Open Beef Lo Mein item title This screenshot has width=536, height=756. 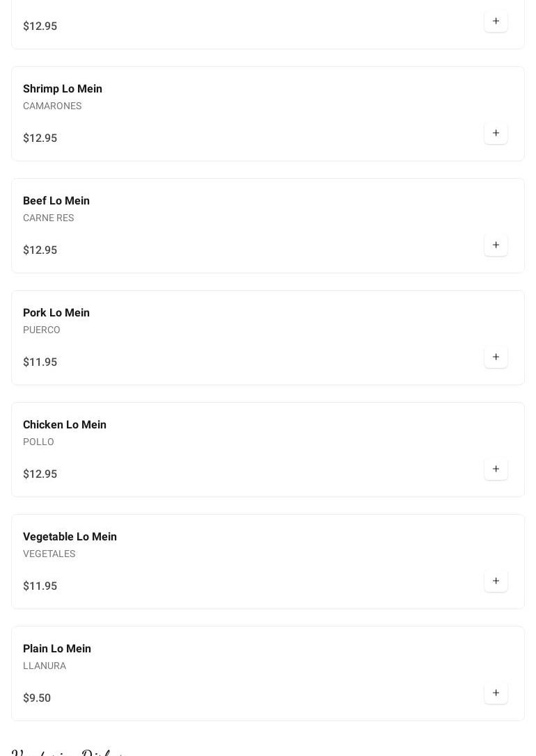tap(56, 201)
